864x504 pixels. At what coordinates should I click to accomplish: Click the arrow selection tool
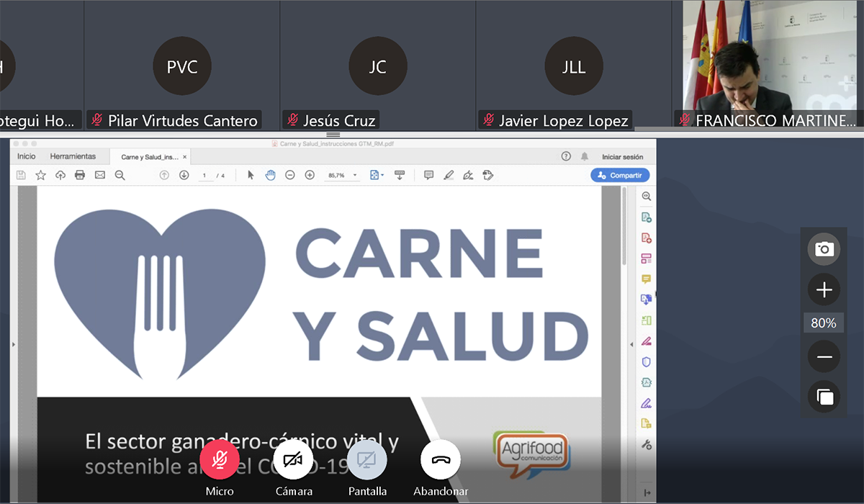(x=251, y=175)
